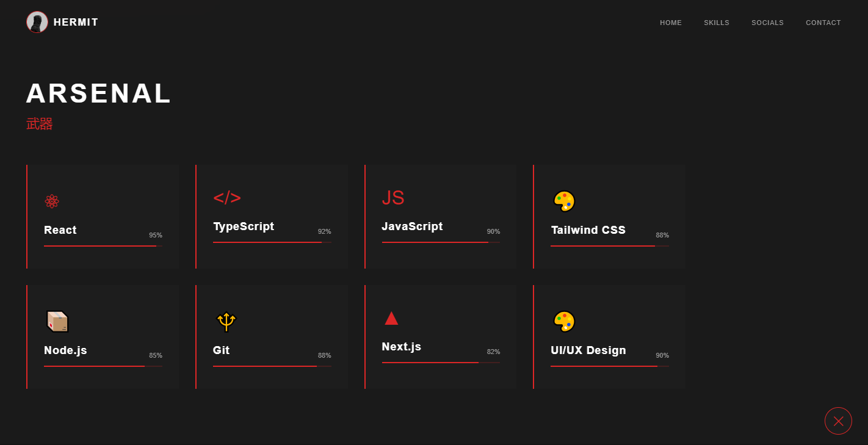Open the HOME navigation item
The image size is (868, 445).
(670, 23)
